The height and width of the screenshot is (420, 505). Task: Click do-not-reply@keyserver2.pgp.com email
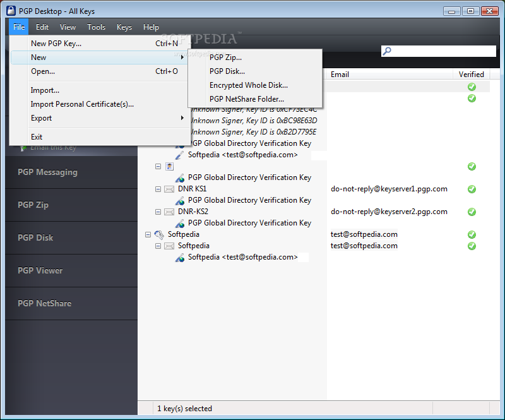coord(389,212)
